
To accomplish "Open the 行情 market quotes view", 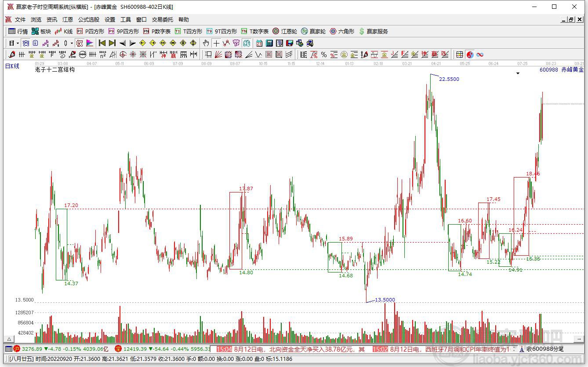I will pyautogui.click(x=18, y=31).
